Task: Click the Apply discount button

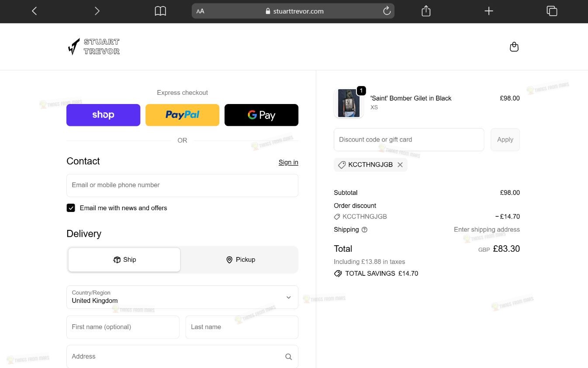Action: pos(505,139)
